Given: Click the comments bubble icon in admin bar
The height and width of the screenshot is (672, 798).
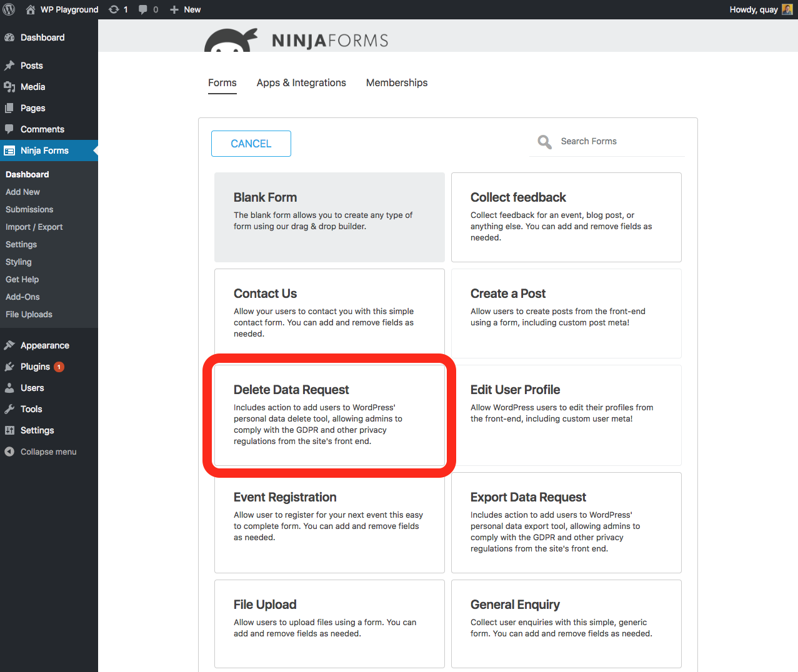Looking at the screenshot, I should pyautogui.click(x=143, y=9).
